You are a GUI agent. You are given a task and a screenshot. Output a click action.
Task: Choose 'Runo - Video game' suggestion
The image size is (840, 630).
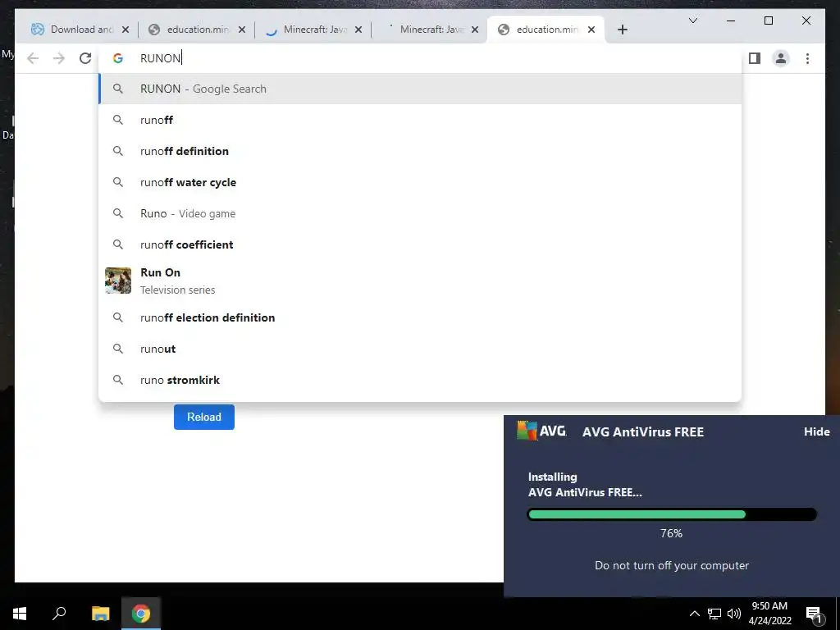click(421, 213)
